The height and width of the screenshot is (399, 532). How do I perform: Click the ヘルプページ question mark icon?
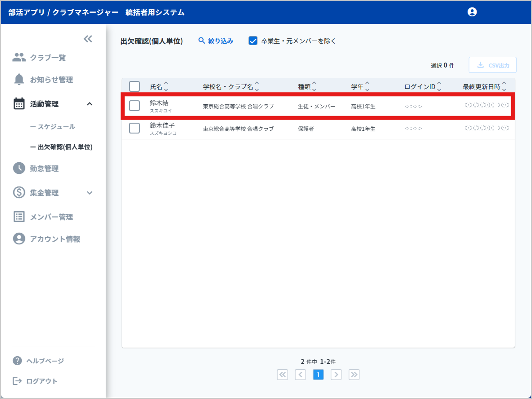pos(17,361)
